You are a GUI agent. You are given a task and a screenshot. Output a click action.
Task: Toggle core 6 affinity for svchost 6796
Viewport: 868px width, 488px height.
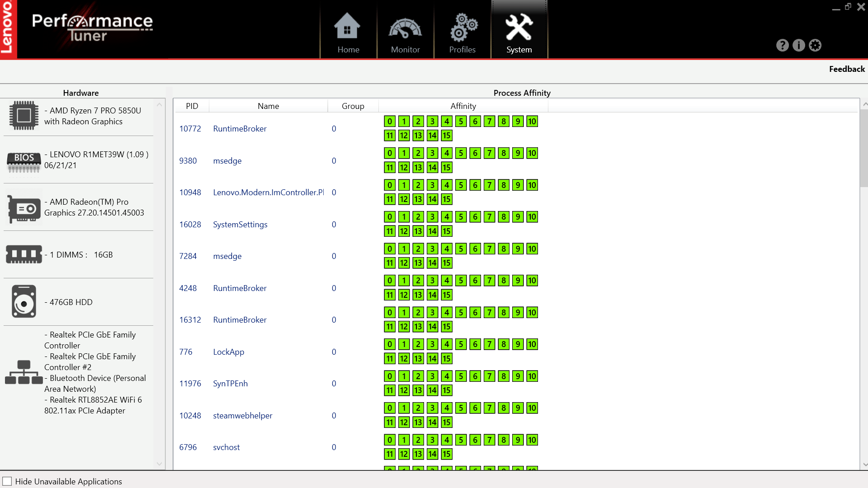(475, 440)
